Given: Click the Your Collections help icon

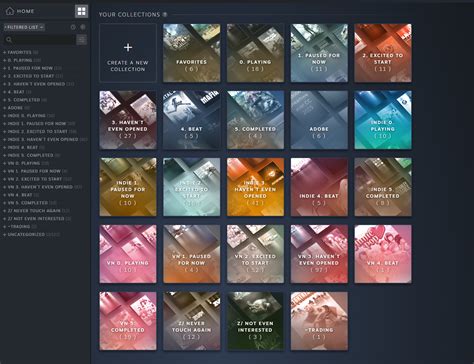Looking at the screenshot, I should pos(165,15).
